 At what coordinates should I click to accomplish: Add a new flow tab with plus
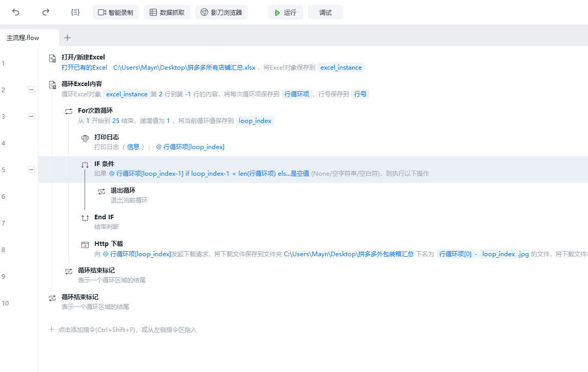pyautogui.click(x=67, y=37)
